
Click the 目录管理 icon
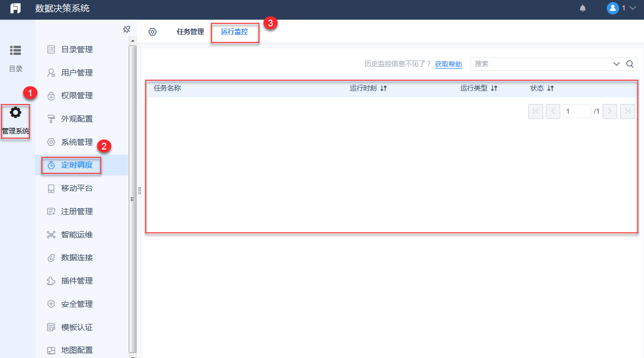point(51,50)
